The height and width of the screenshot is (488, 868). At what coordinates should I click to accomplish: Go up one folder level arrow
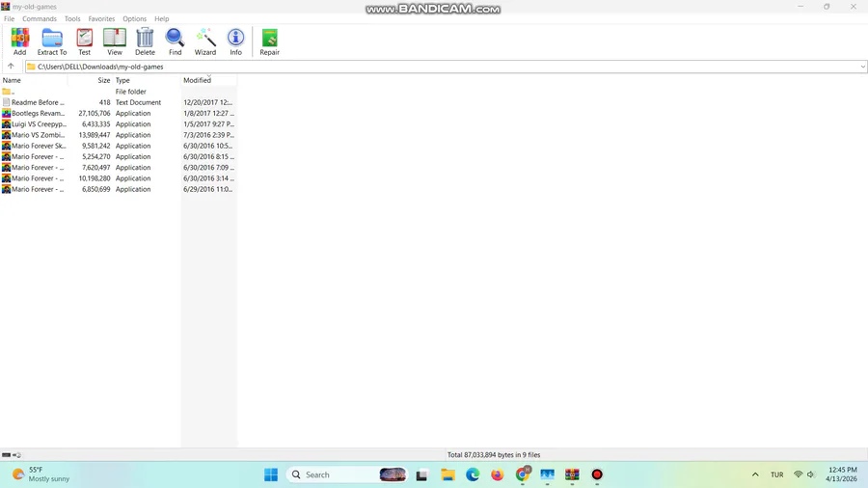(11, 67)
